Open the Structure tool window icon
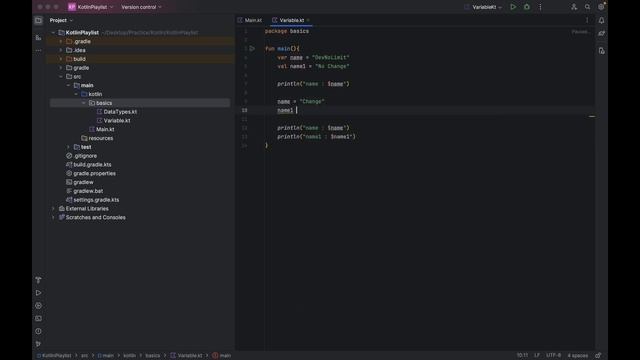This screenshot has width=640, height=360. click(x=38, y=38)
